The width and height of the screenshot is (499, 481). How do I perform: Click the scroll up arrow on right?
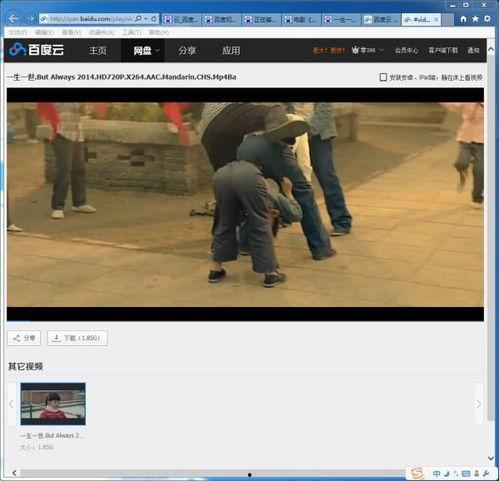(x=491, y=49)
